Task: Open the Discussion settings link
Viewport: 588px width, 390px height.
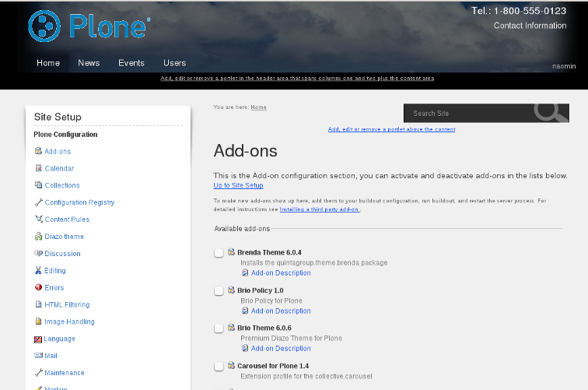Action: pyautogui.click(x=63, y=253)
